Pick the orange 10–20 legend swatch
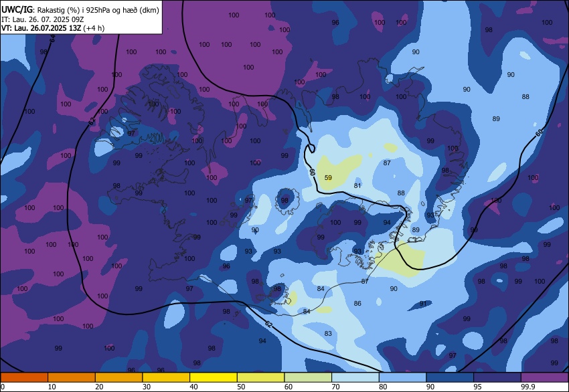 (72, 377)
